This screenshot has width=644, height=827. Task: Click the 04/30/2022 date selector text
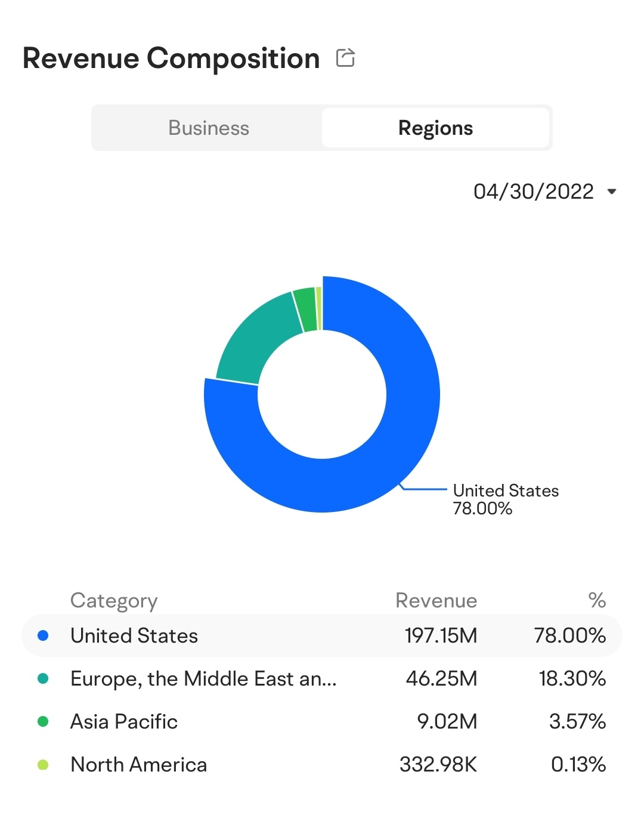(x=533, y=192)
